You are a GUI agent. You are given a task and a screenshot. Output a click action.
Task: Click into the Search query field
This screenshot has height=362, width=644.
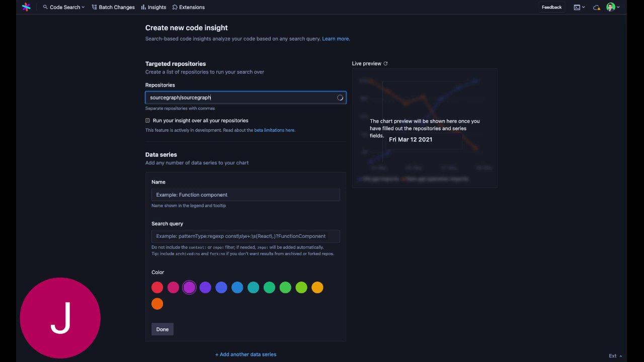pos(246,236)
